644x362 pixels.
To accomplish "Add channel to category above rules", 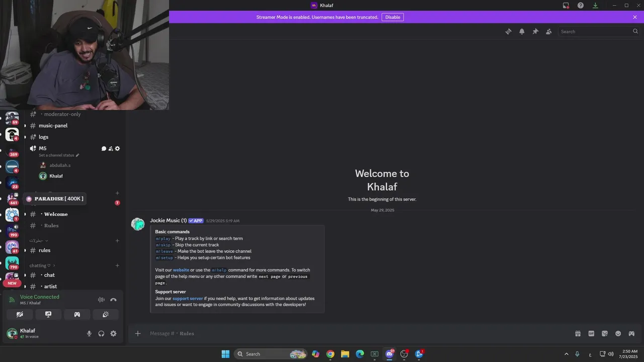I will (x=117, y=241).
